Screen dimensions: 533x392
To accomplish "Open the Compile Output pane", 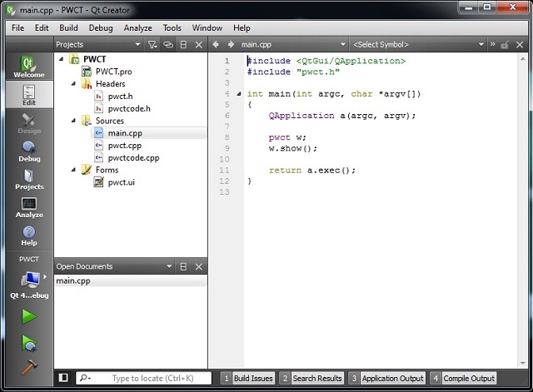I will [463, 378].
